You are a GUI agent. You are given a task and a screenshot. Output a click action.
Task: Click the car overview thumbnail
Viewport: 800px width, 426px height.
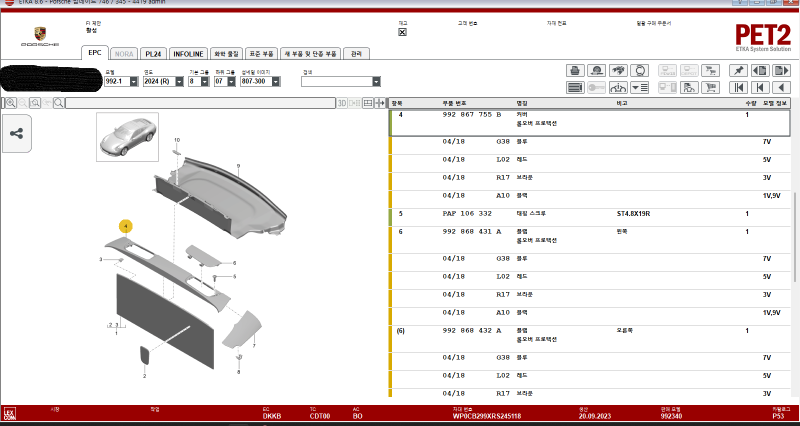point(128,137)
